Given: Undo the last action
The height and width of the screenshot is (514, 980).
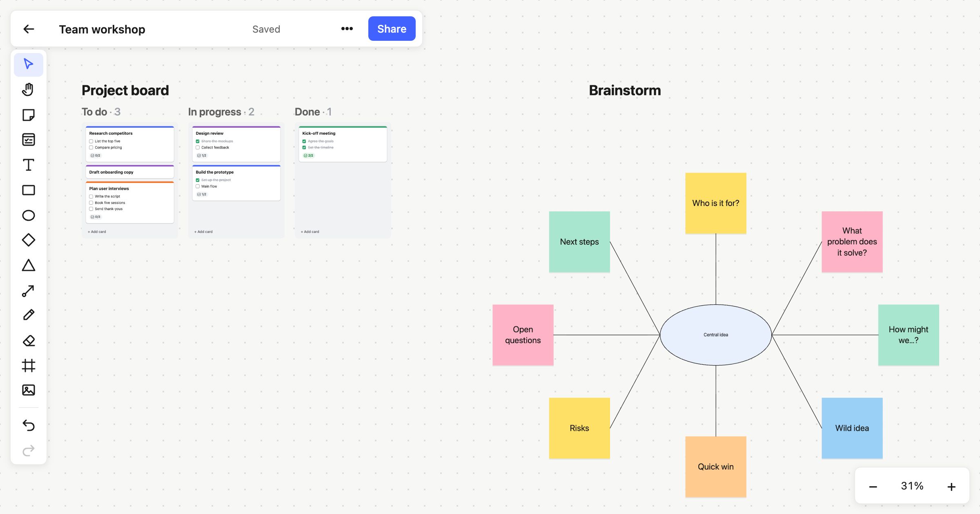Looking at the screenshot, I should (x=28, y=425).
